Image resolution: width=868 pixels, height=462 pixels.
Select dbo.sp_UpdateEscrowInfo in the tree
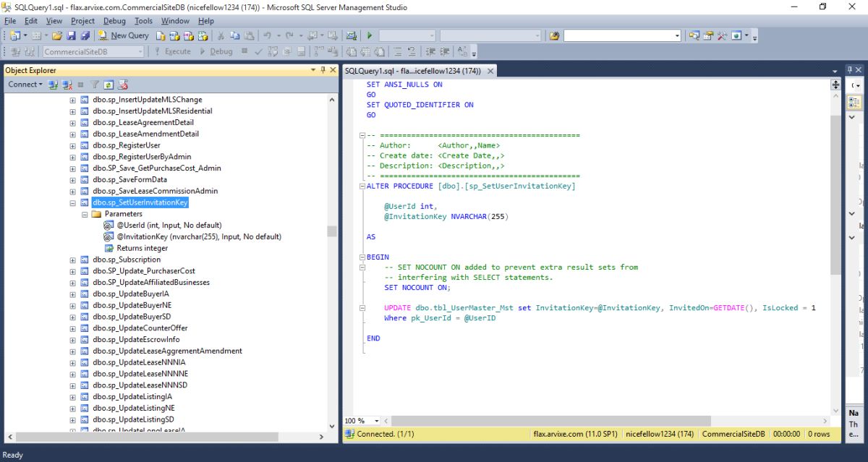[x=137, y=340]
